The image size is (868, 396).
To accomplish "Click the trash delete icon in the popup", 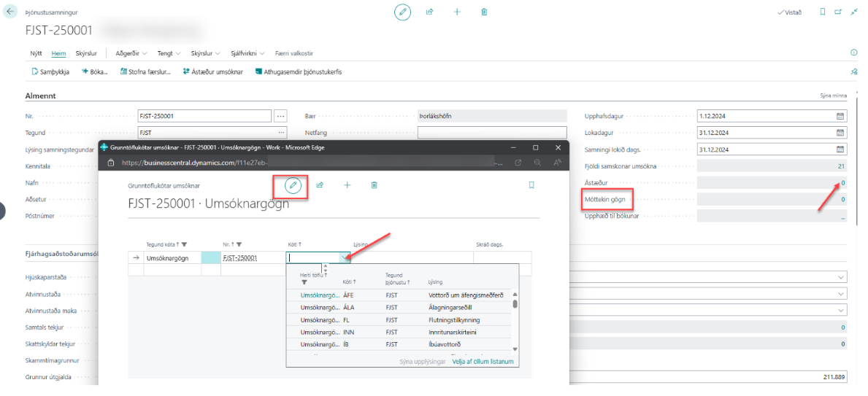I will (375, 185).
